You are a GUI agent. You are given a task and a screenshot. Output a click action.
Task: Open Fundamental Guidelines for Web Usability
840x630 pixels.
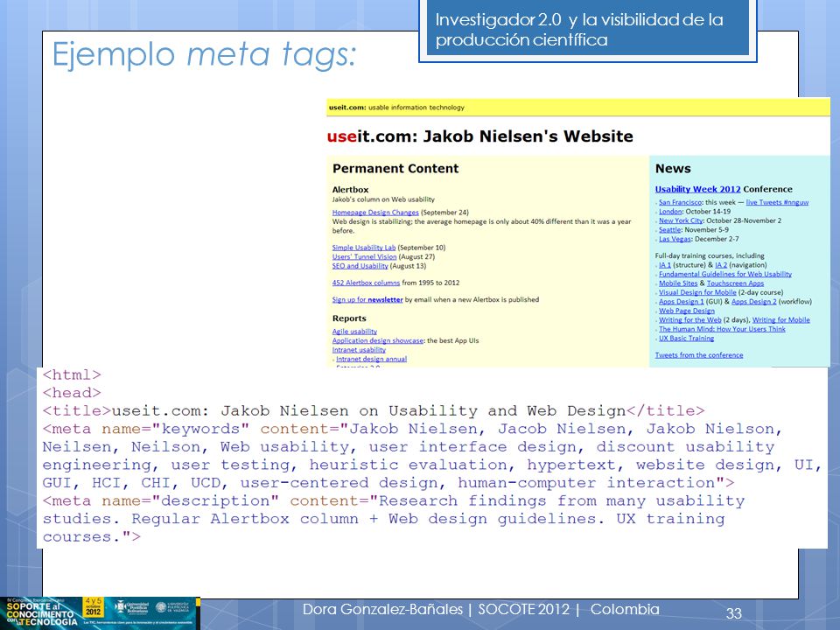click(x=725, y=274)
